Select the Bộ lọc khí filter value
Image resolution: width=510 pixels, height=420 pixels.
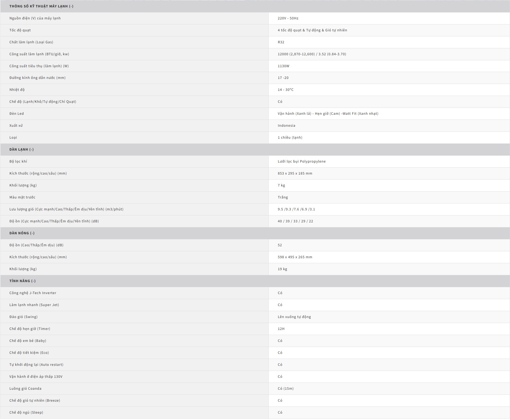(302, 161)
